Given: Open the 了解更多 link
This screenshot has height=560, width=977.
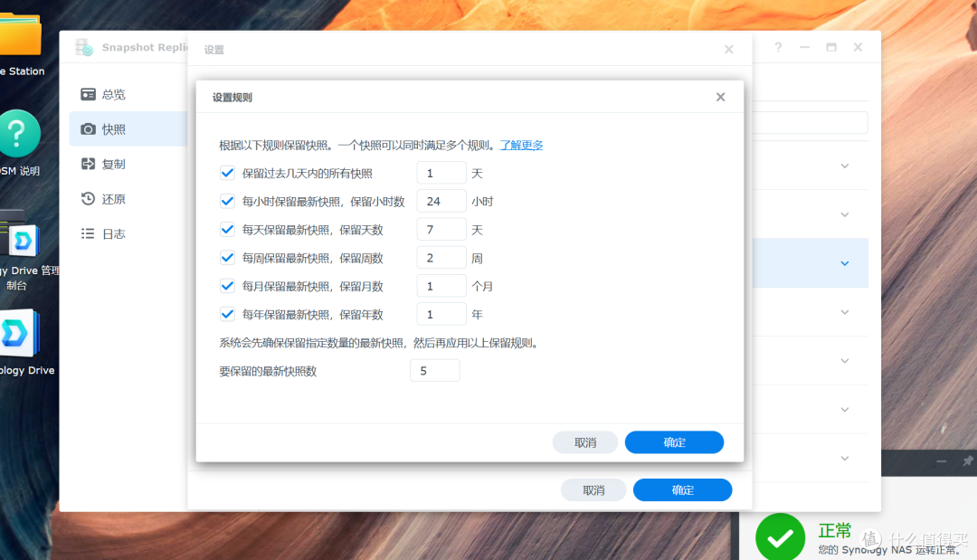Looking at the screenshot, I should (522, 145).
